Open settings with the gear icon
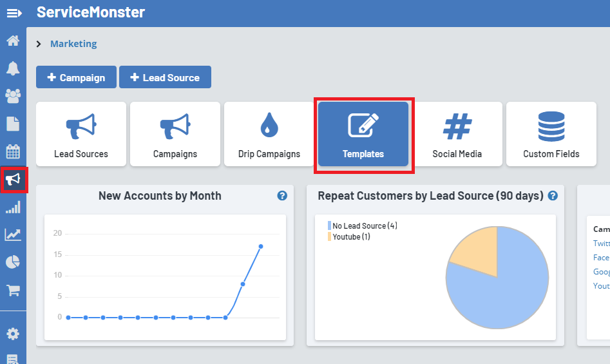This screenshot has width=610, height=364. pos(13,334)
